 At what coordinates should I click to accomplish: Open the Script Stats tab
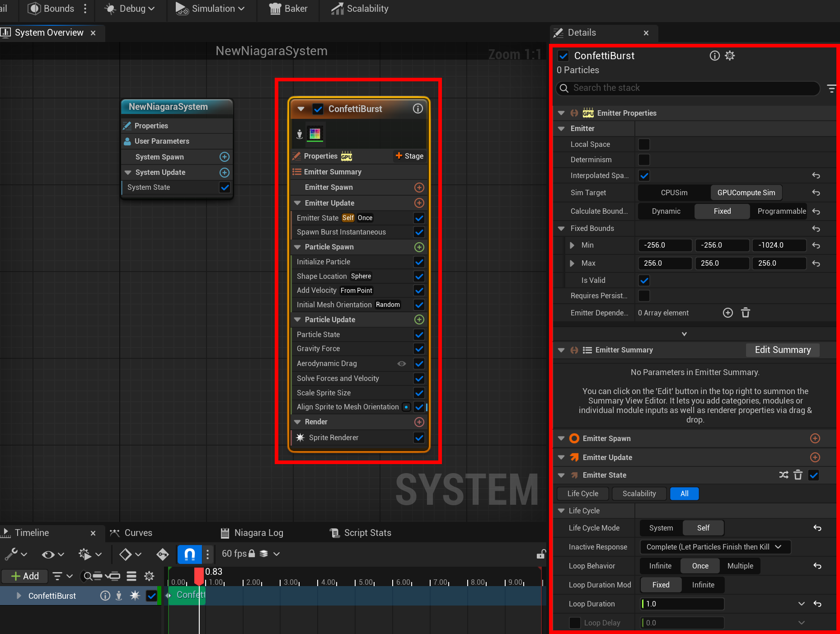tap(361, 533)
